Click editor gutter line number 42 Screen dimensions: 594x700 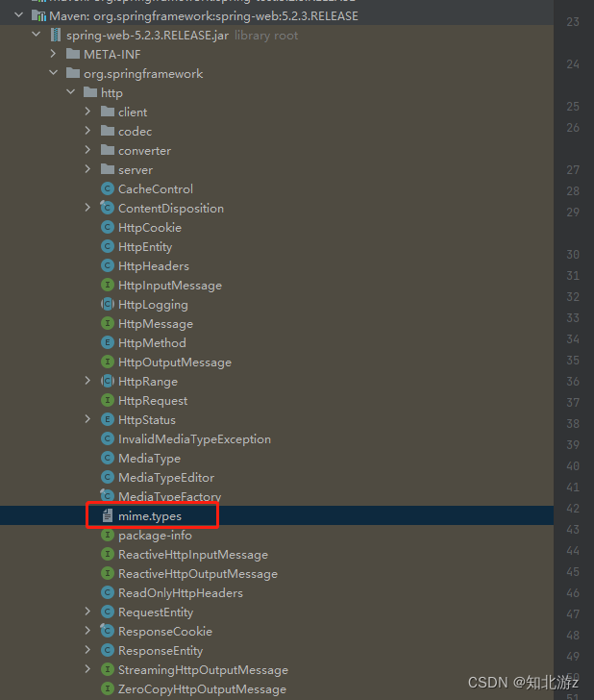click(573, 508)
